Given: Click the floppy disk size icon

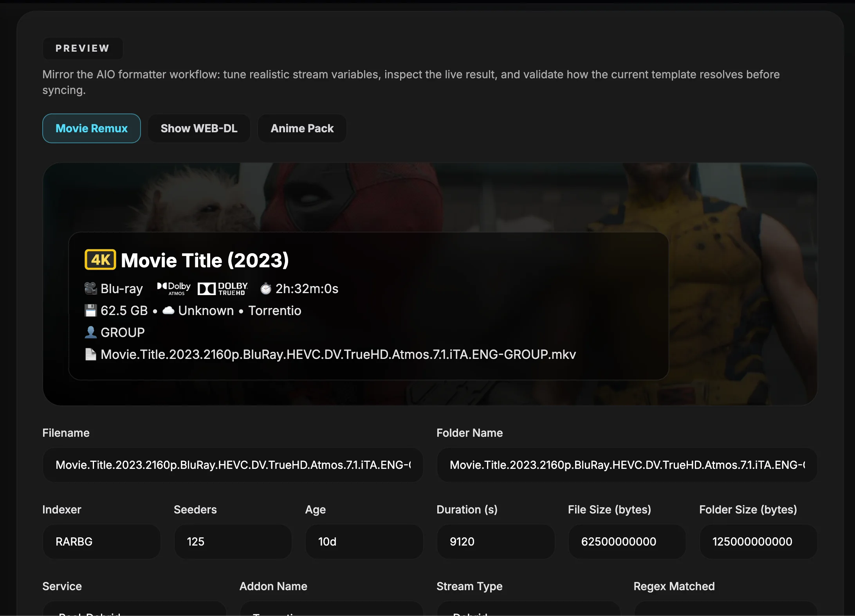Looking at the screenshot, I should (90, 311).
